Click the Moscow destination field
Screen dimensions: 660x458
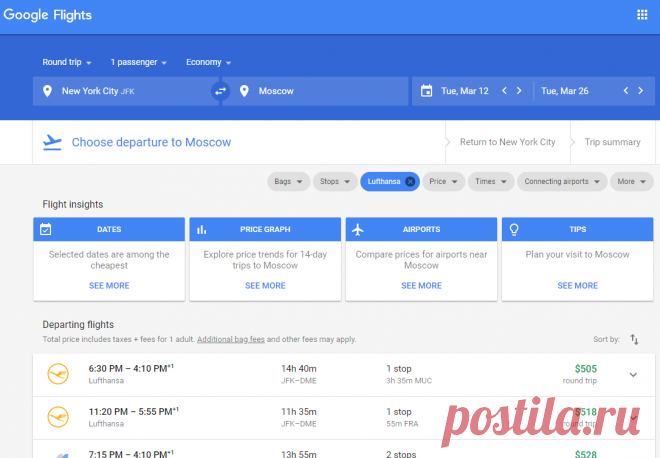pyautogui.click(x=315, y=91)
